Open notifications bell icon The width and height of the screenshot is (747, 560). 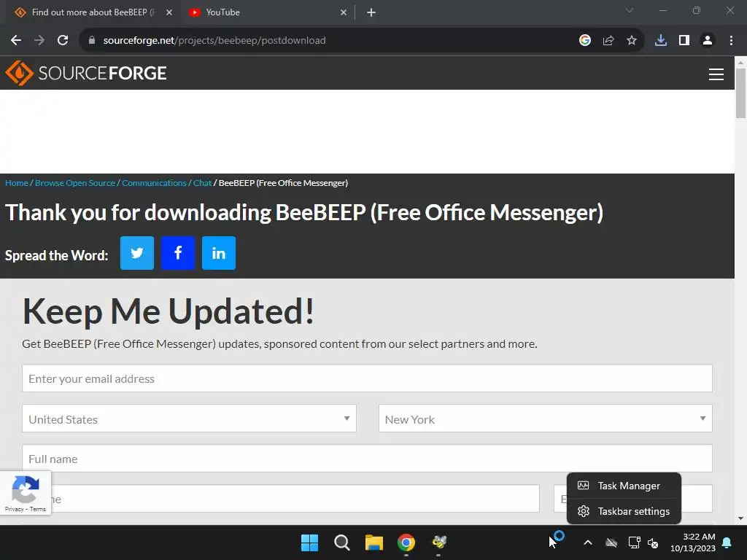pos(727,542)
